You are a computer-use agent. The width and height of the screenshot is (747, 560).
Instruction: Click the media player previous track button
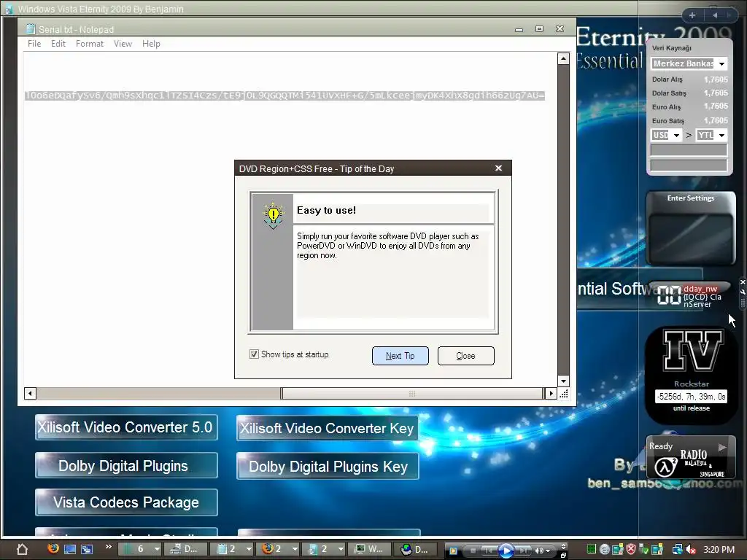click(488, 551)
